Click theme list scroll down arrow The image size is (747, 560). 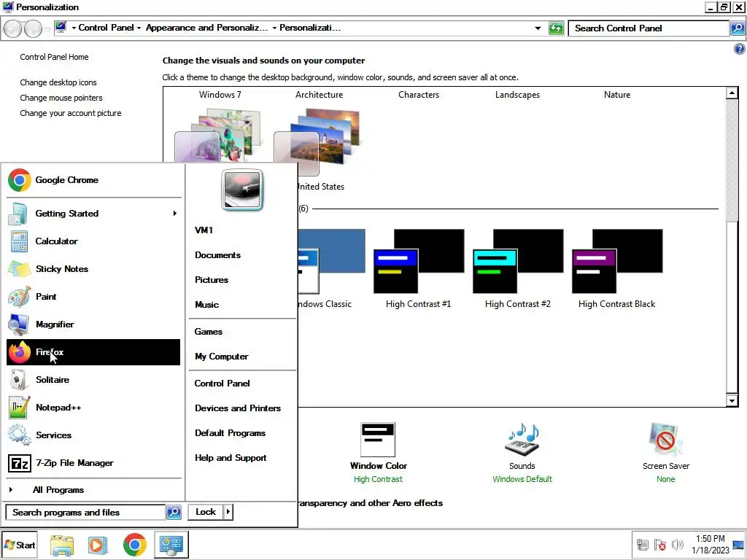point(732,400)
